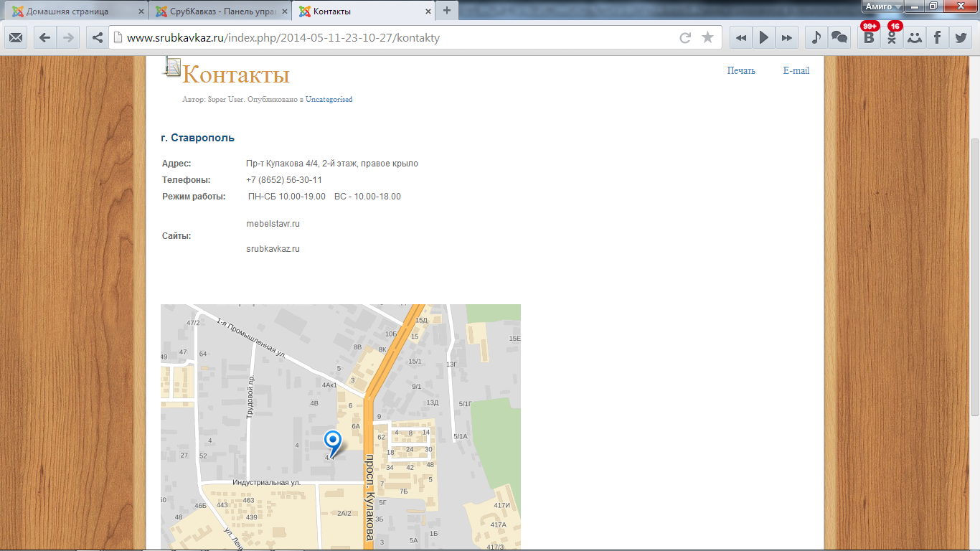Image resolution: width=980 pixels, height=551 pixels.
Task: Click the г. Ставрополь heading
Action: point(198,138)
